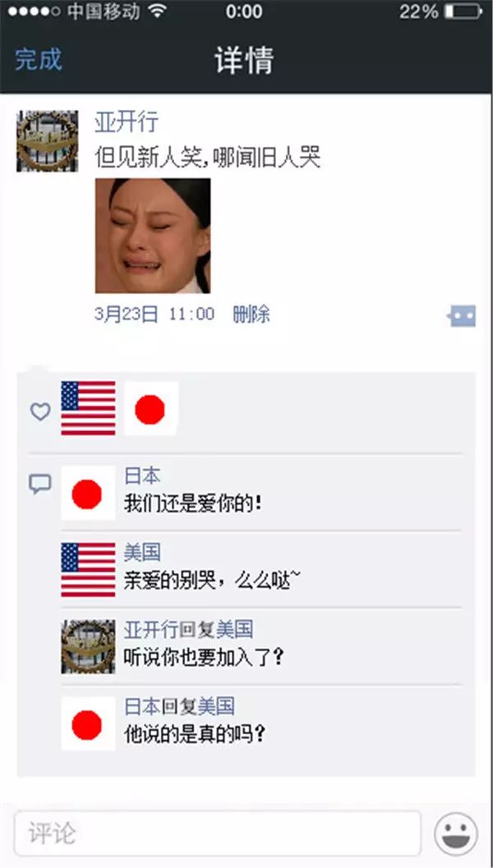Open 亚开行 poster avatar at top
This screenshot has width=493, height=868.
tap(47, 141)
